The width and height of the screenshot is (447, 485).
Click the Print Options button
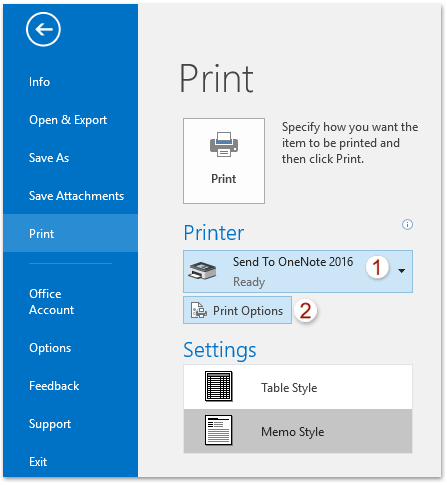point(237,310)
